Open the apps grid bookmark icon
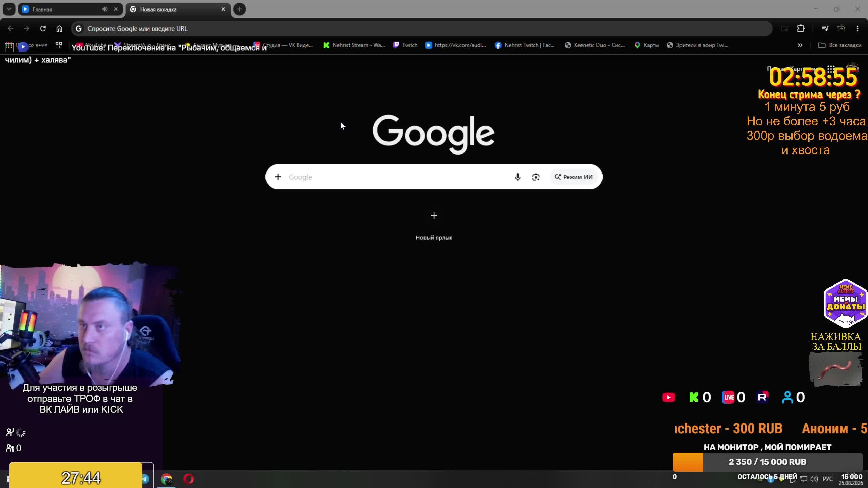 click(9, 46)
